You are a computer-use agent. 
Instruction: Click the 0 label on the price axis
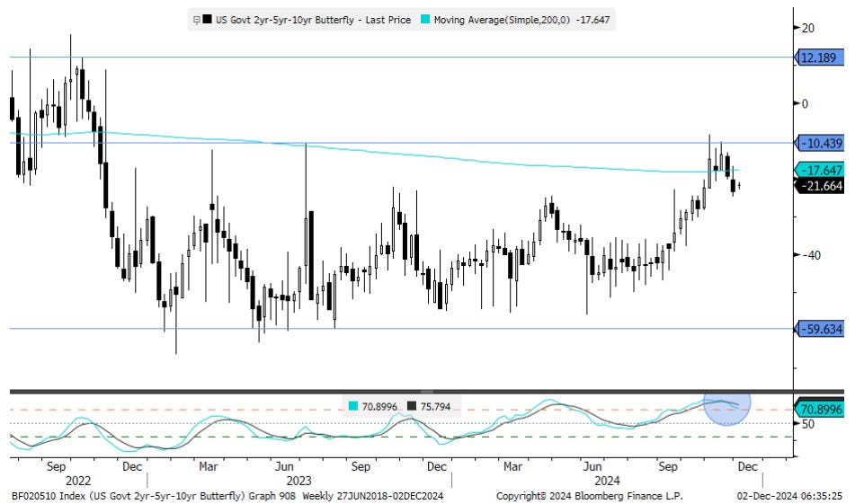coord(805,104)
